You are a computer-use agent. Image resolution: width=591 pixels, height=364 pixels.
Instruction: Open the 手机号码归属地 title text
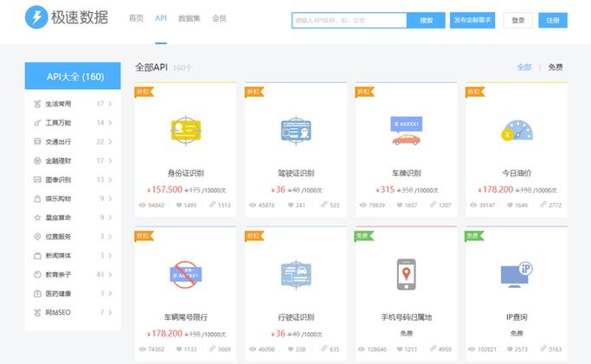(407, 317)
